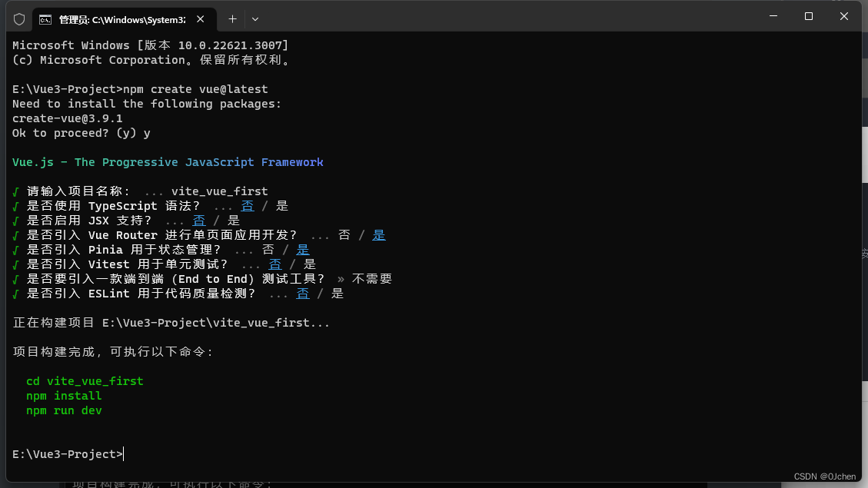868x488 pixels.
Task: Click the admin shield icon in title bar
Action: tap(19, 19)
